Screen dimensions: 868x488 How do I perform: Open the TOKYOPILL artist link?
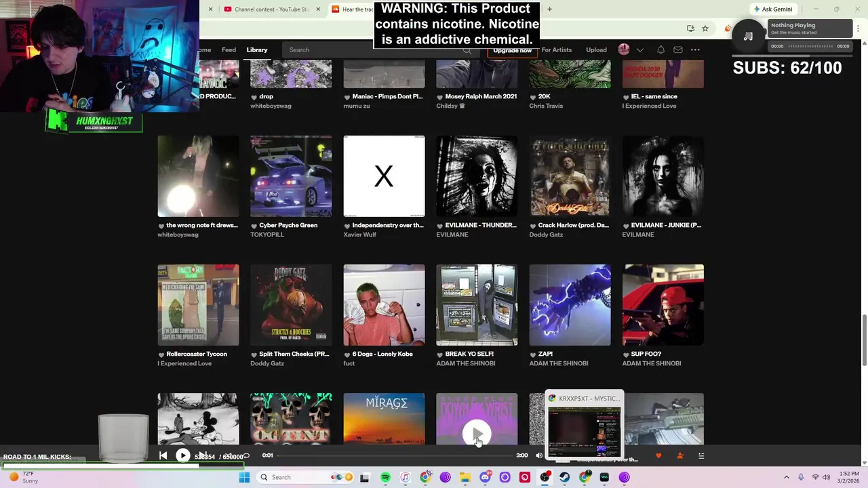(x=269, y=235)
